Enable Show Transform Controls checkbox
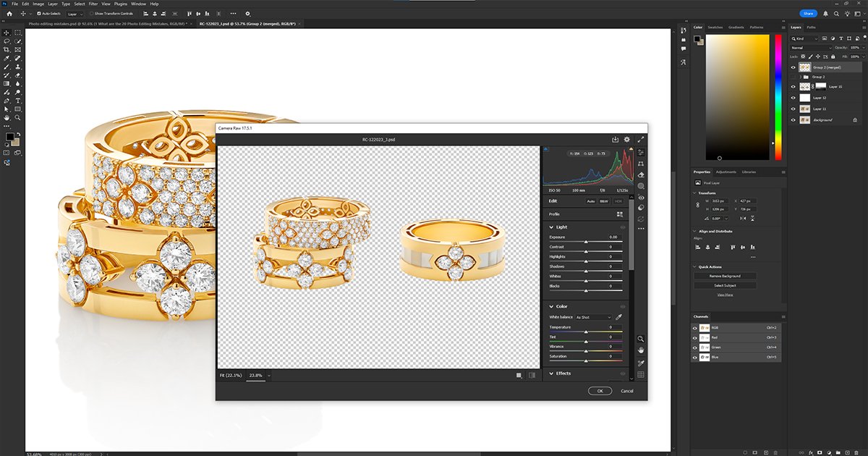 90,13
